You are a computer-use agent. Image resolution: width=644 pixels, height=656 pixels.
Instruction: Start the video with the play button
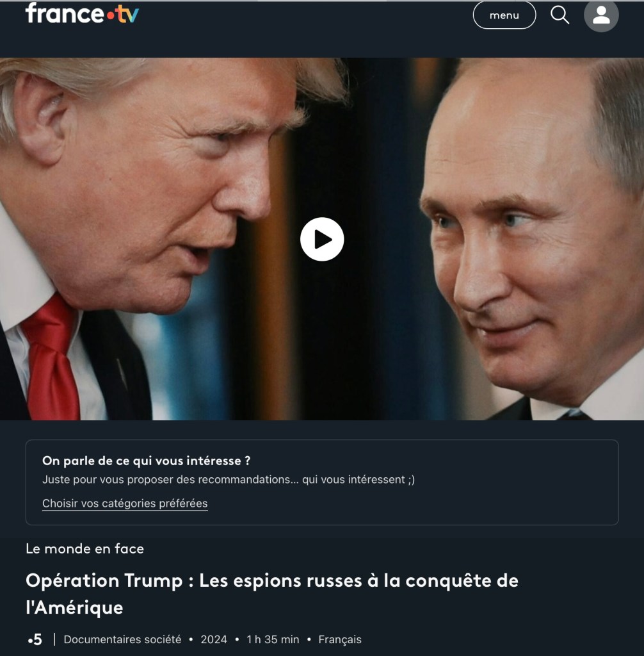pyautogui.click(x=322, y=240)
